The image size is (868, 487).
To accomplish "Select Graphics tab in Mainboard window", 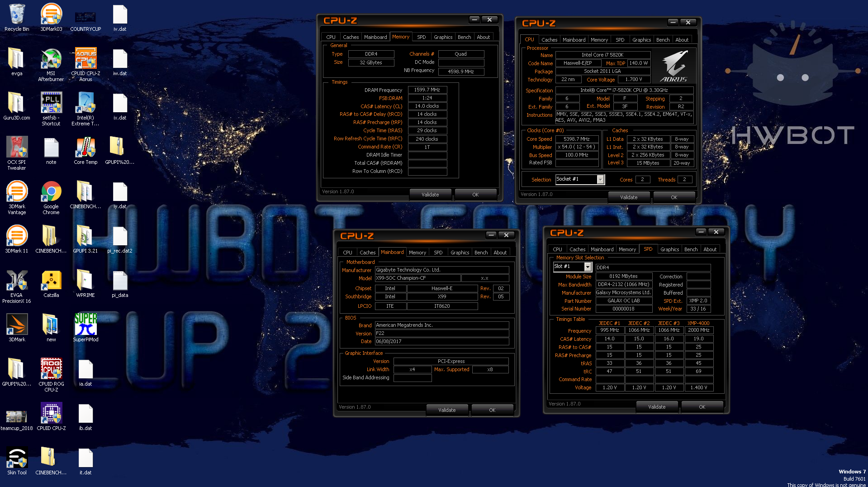I will (460, 253).
